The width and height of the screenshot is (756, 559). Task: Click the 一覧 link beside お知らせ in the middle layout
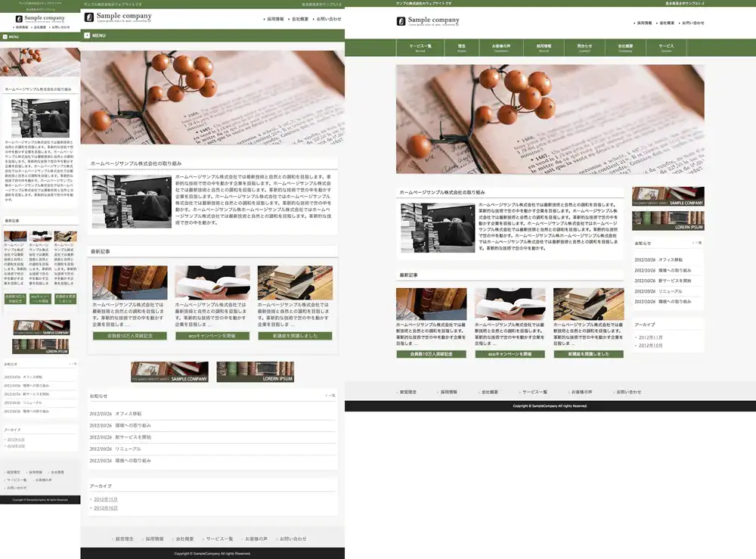point(330,396)
